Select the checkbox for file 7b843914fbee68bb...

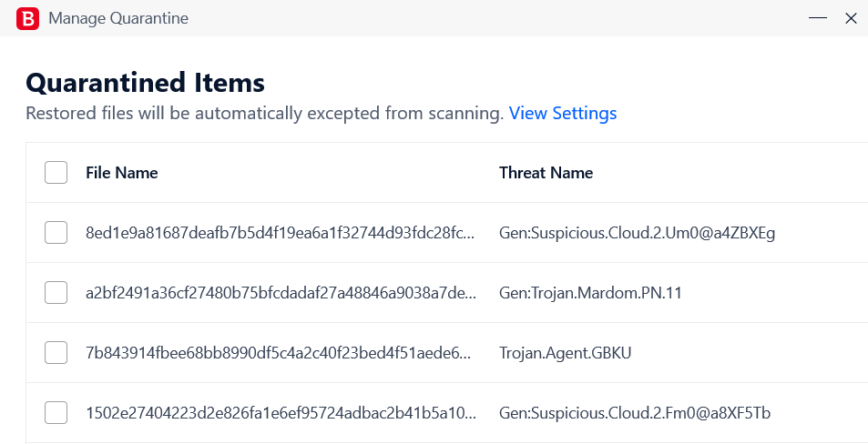(56, 353)
